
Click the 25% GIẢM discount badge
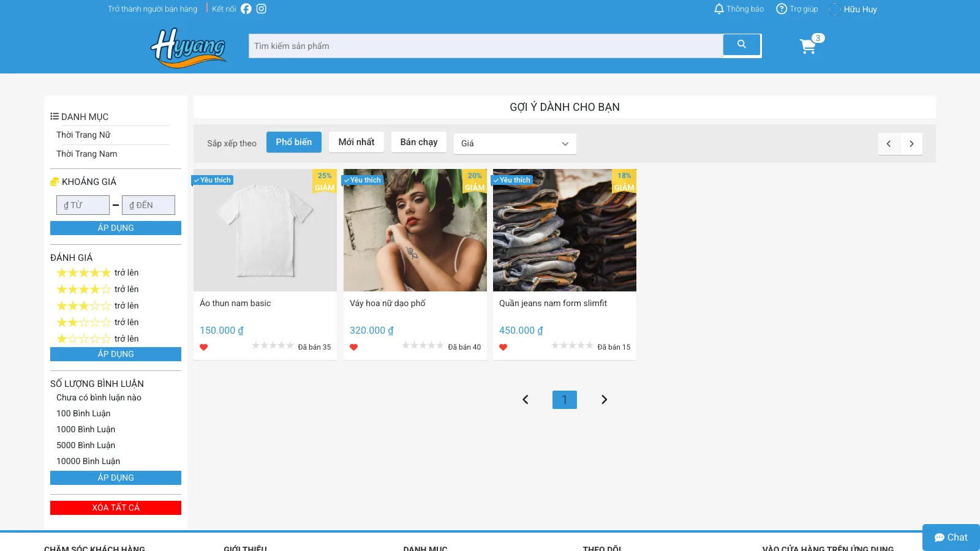click(325, 181)
